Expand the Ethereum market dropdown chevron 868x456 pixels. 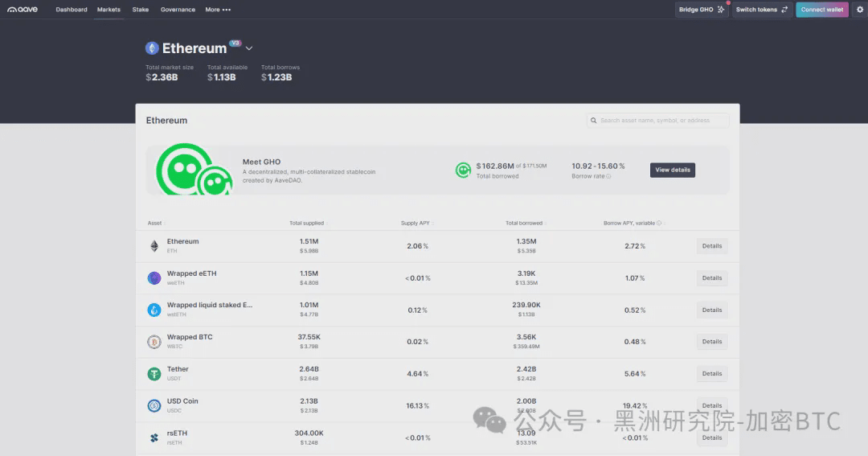pyautogui.click(x=249, y=48)
